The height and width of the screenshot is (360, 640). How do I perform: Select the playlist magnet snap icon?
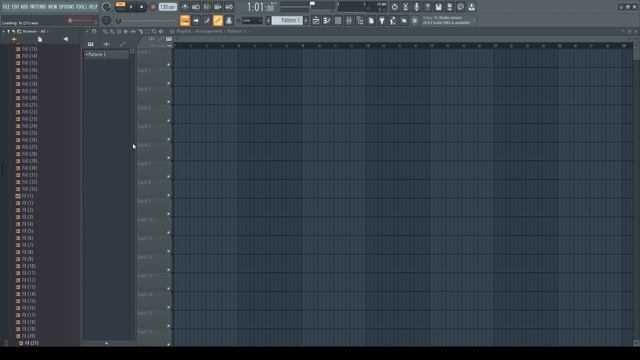[94, 31]
